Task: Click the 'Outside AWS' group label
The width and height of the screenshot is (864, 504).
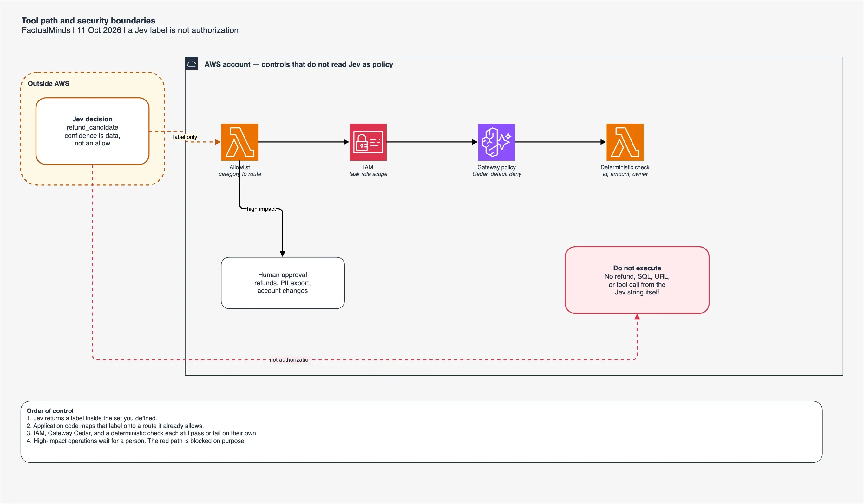Action: coord(48,84)
